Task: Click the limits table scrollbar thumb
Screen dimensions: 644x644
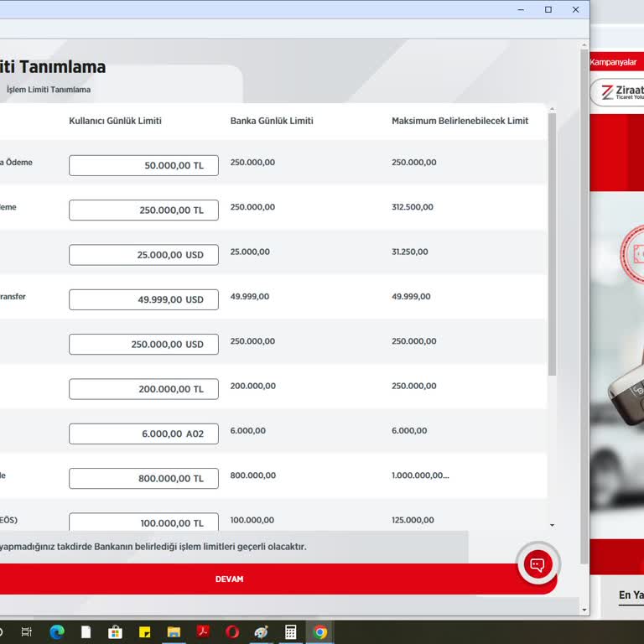Action: [552, 244]
